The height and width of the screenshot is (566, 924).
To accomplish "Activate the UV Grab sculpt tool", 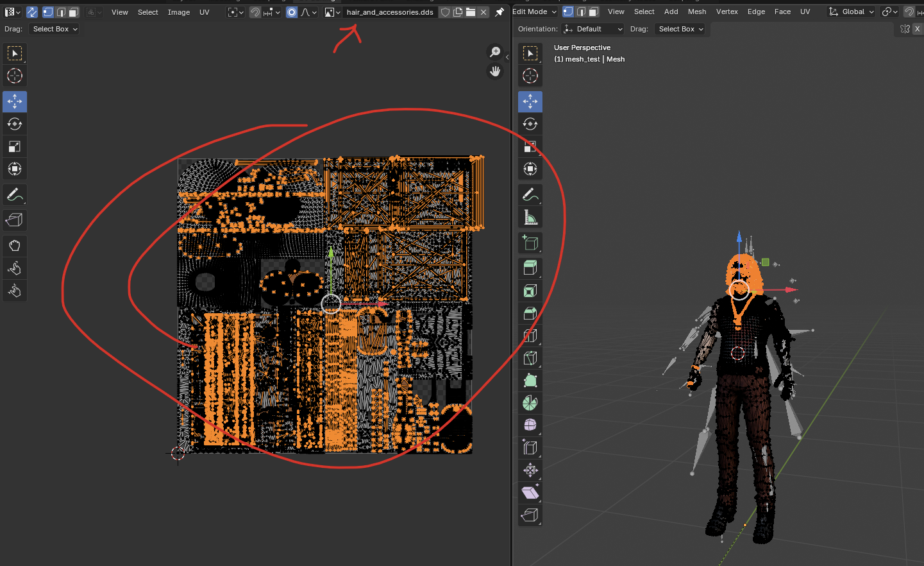I will click(x=15, y=246).
